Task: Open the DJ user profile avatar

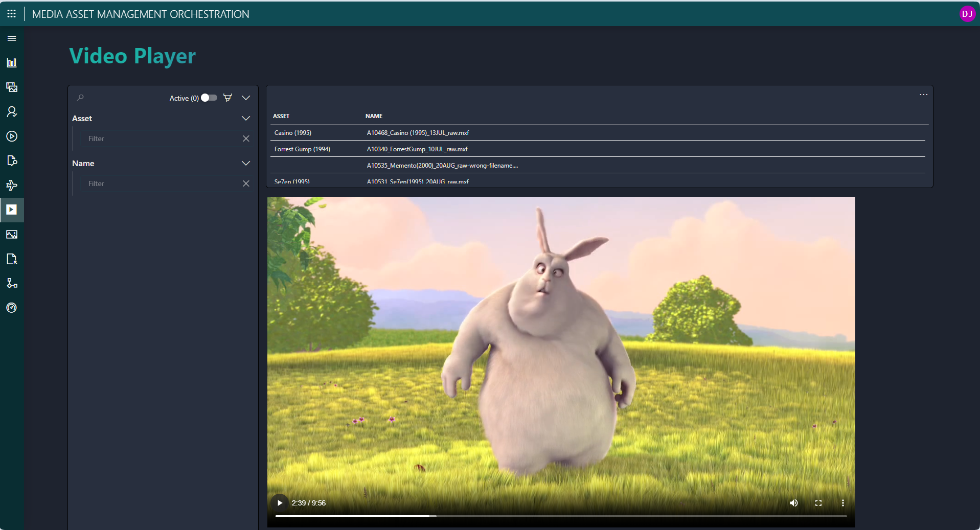Action: (x=967, y=14)
